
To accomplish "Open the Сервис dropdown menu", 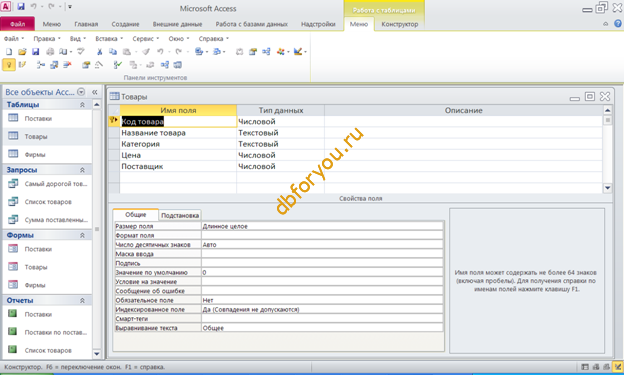I will [x=146, y=39].
